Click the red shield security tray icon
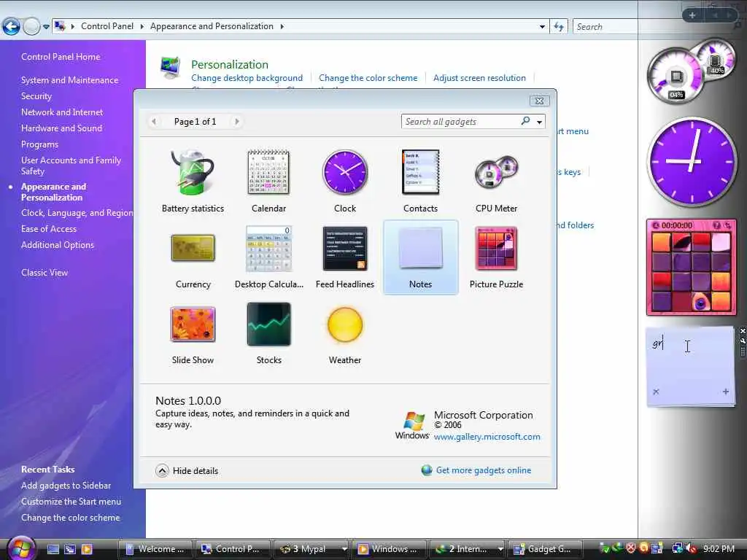 631,549
